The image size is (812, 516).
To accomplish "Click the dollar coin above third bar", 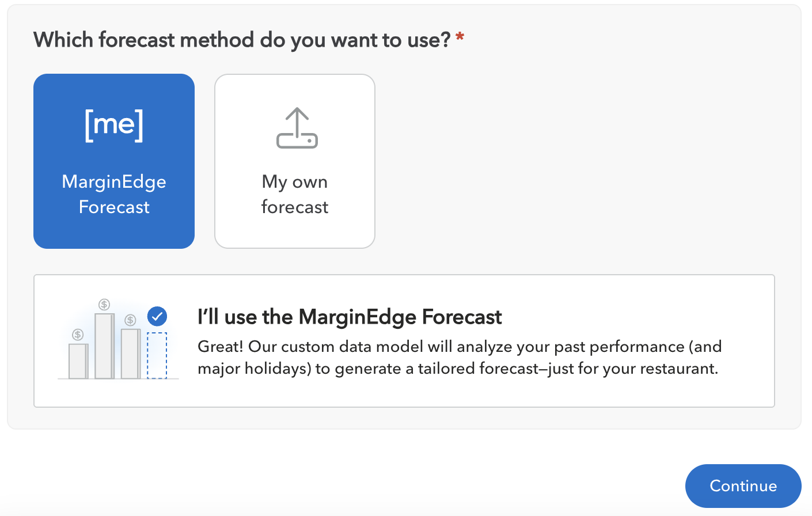I will [131, 320].
